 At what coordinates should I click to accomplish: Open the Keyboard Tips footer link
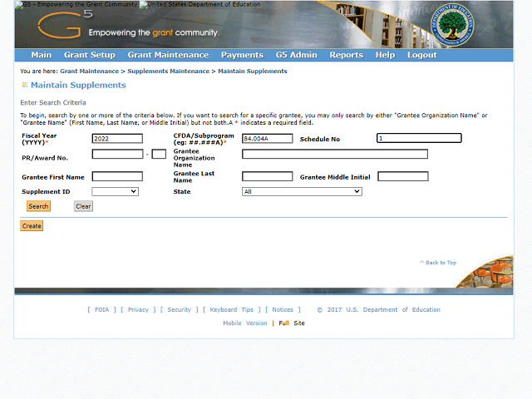[232, 310]
